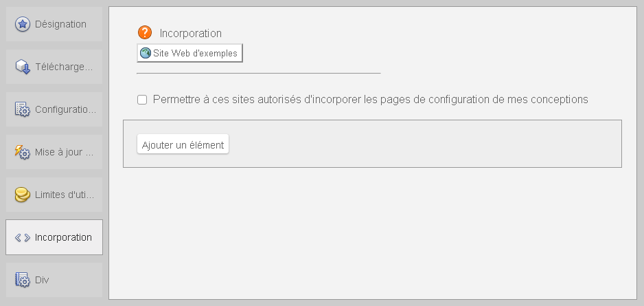This screenshot has height=306, width=644.
Task: Open the Limites d'uti… tab
Action: click(54, 195)
